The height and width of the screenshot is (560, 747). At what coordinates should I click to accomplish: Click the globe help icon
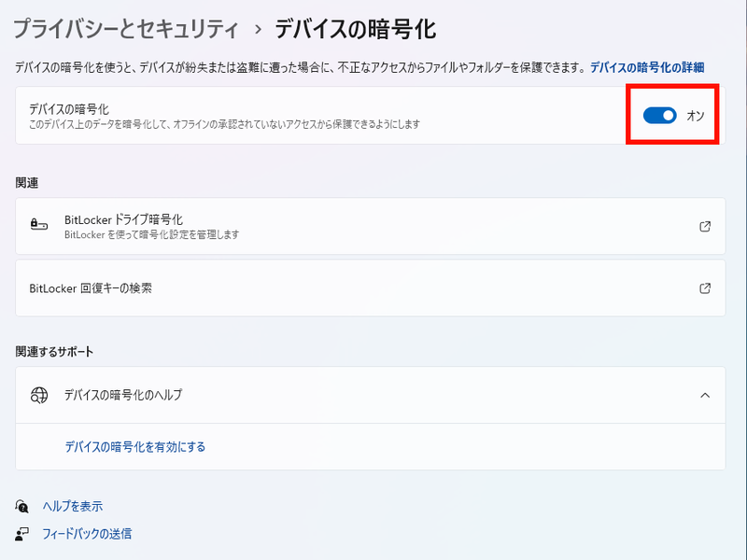point(39,395)
